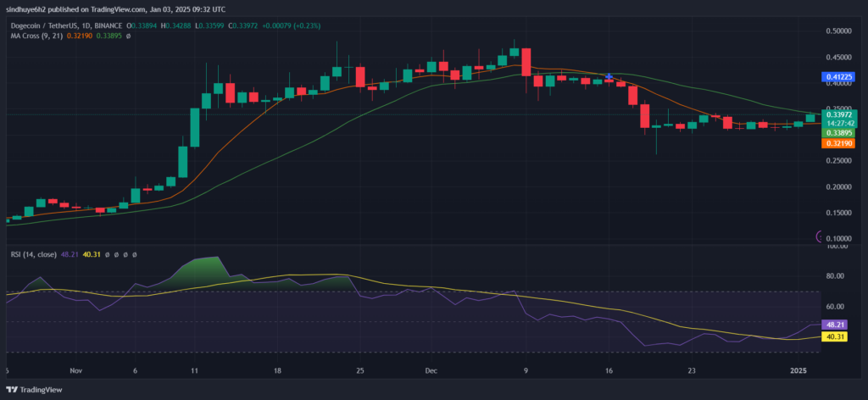
Task: Click the 14:27:42 bar countdown label
Action: click(x=838, y=123)
